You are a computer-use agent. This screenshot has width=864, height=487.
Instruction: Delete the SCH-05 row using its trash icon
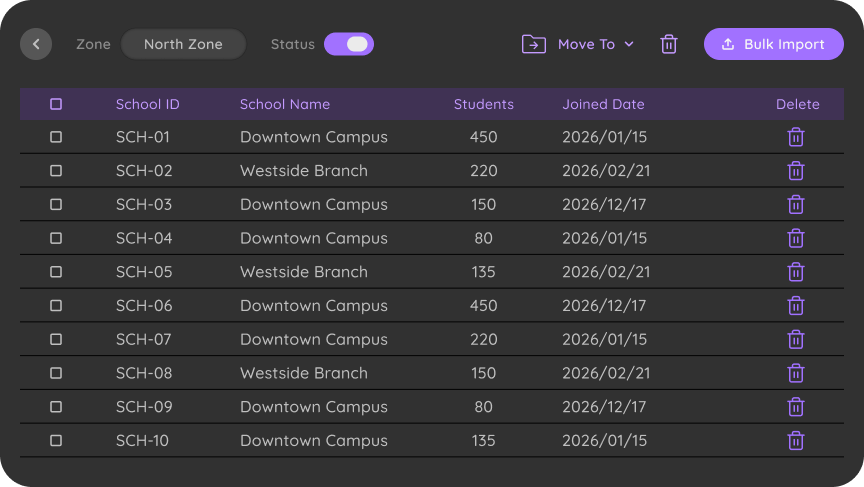(x=796, y=272)
